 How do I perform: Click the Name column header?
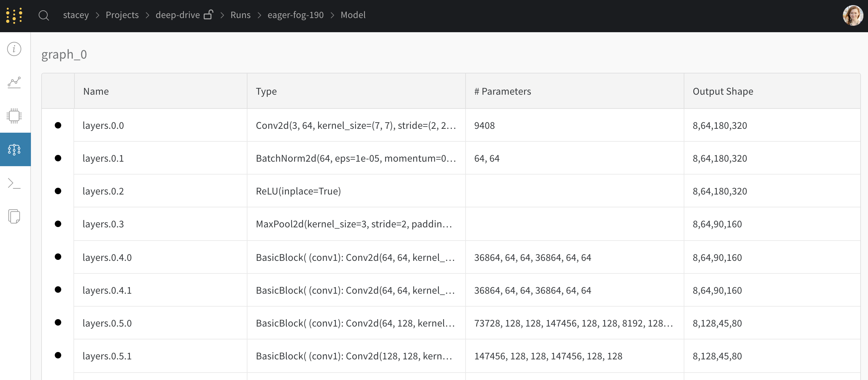(96, 91)
